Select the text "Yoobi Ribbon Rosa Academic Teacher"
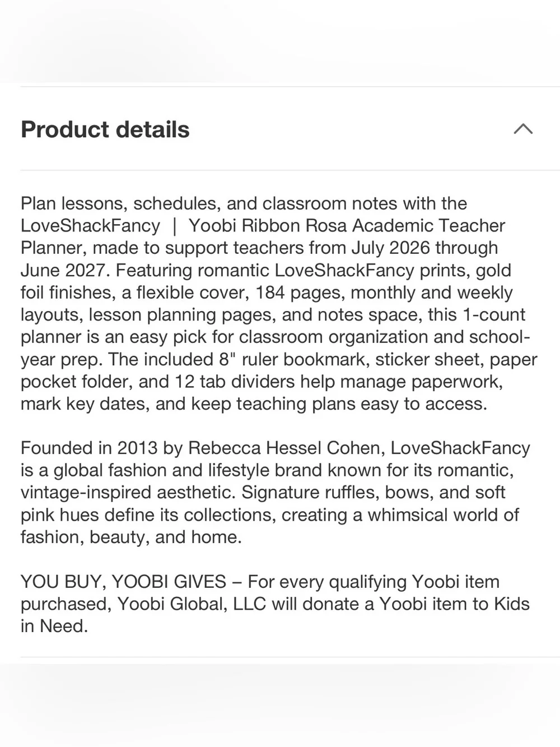 [x=347, y=225]
